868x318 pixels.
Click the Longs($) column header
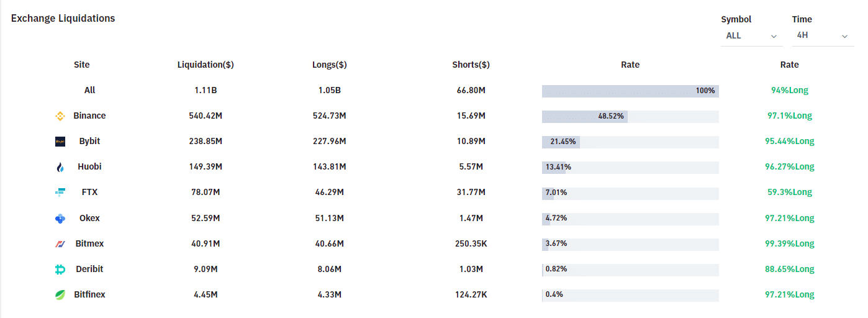pos(330,65)
